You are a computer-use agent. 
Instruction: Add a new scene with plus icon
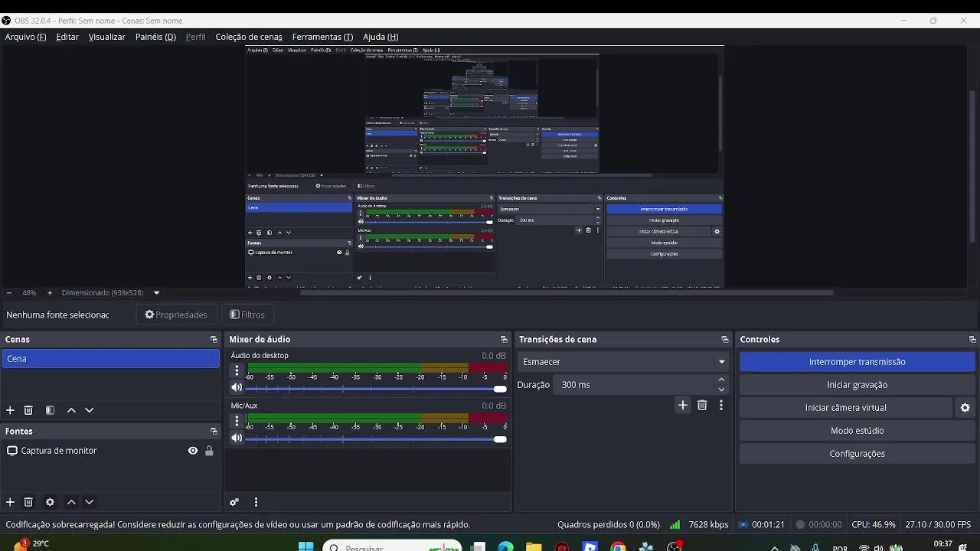pyautogui.click(x=10, y=410)
